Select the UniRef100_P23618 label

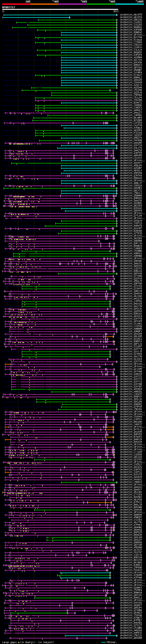click(x=131, y=40)
